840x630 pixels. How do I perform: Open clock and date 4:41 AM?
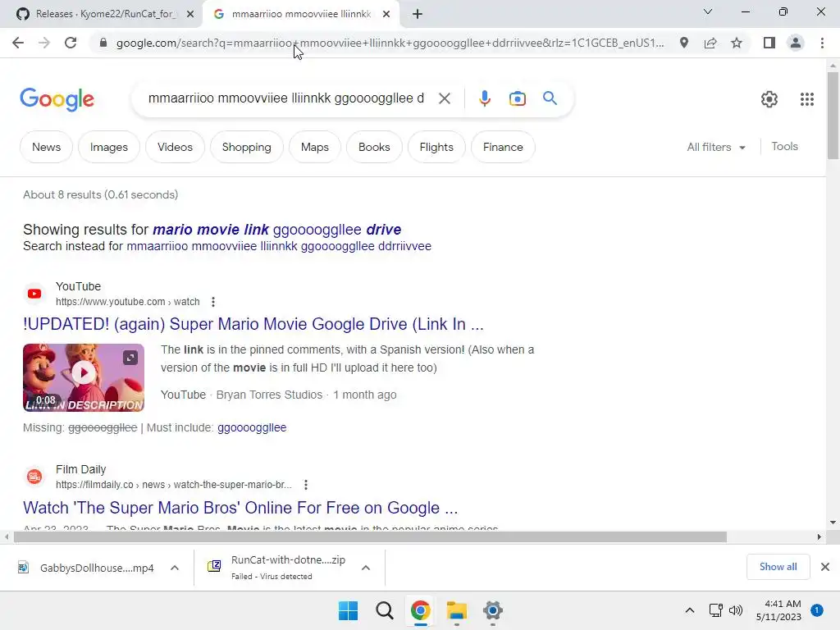pos(778,610)
